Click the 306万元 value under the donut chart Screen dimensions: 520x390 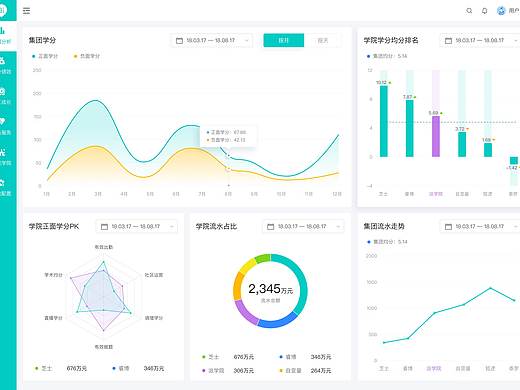244,371
